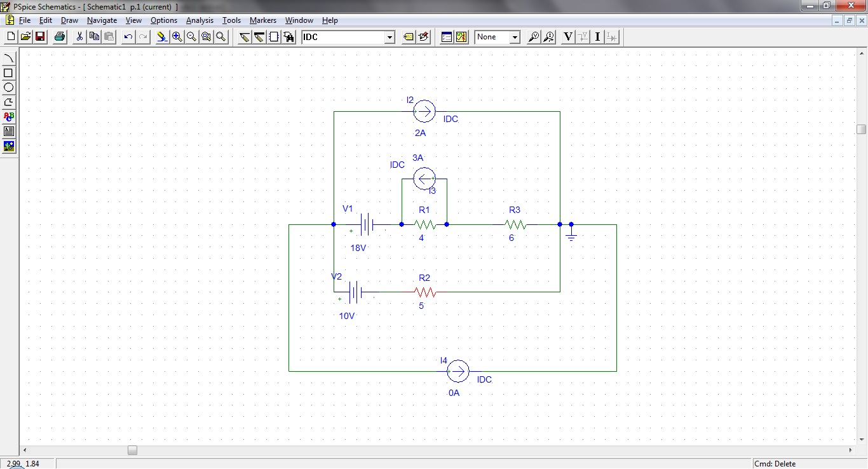Click the IDC part name field
The image size is (868, 469).
click(342, 37)
